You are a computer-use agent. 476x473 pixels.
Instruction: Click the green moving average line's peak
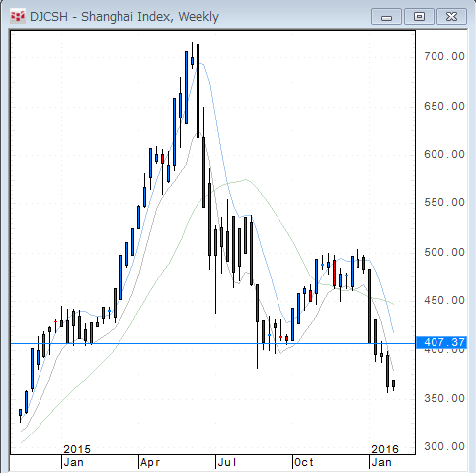tap(245, 179)
